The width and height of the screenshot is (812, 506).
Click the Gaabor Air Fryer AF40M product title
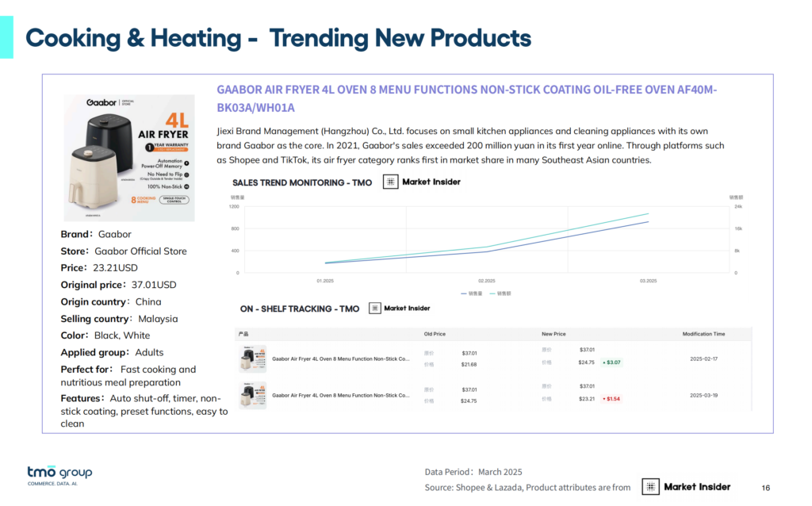click(x=466, y=98)
